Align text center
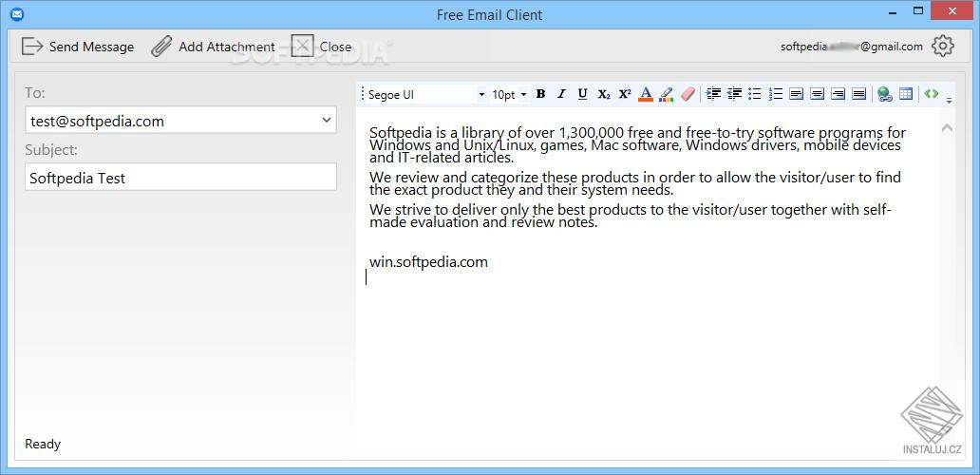 [x=817, y=94]
